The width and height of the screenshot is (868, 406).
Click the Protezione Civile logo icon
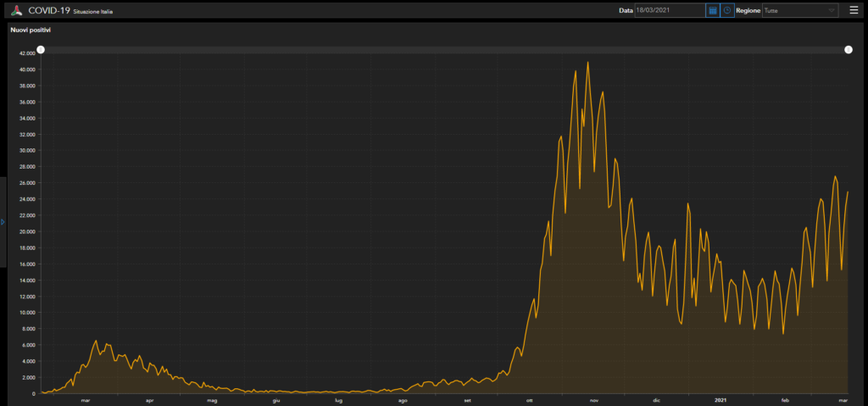click(17, 10)
